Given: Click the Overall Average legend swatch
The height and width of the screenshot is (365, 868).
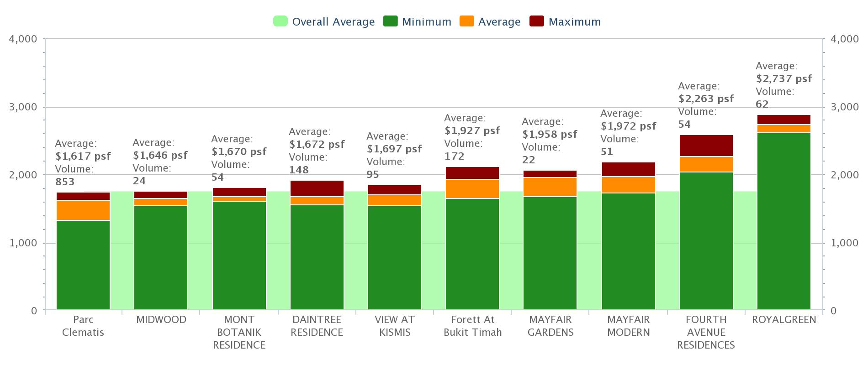Looking at the screenshot, I should [280, 21].
